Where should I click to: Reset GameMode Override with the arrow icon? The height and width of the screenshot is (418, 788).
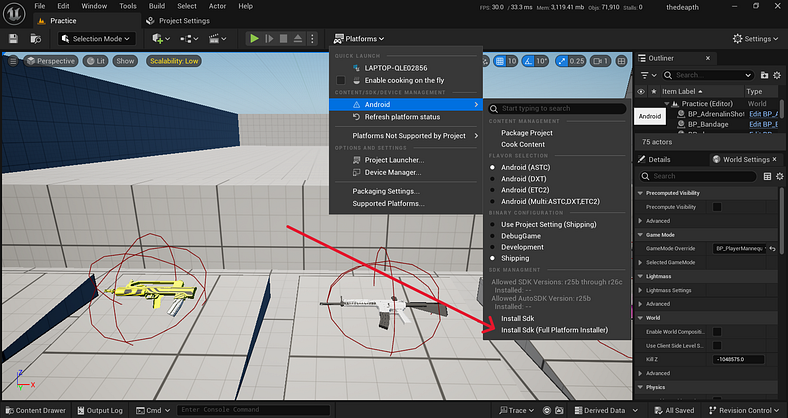[x=772, y=249]
